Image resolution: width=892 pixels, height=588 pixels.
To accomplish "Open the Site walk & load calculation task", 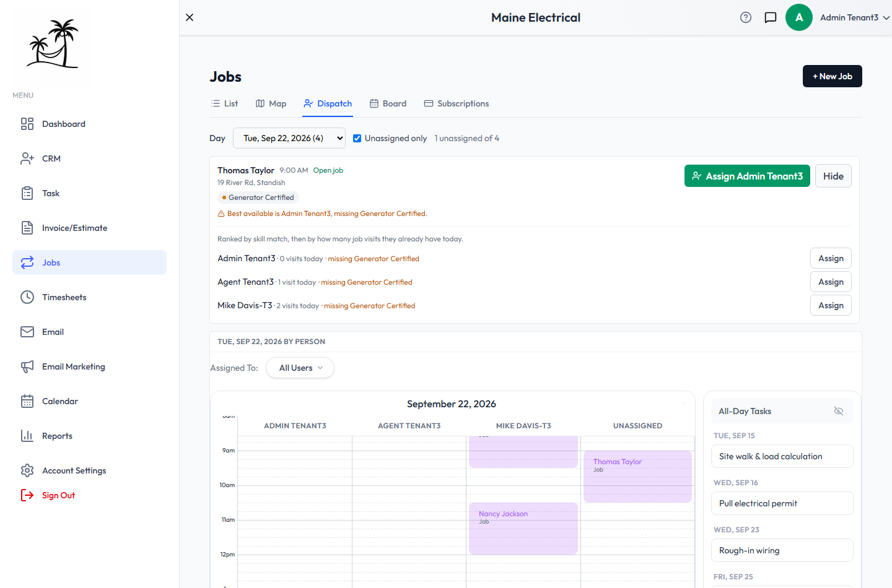I will click(x=782, y=456).
